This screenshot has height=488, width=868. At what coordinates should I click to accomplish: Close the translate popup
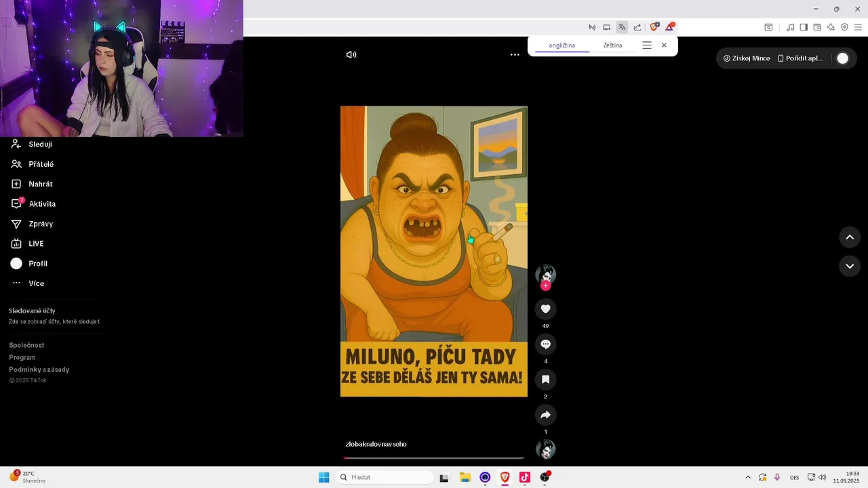(664, 45)
